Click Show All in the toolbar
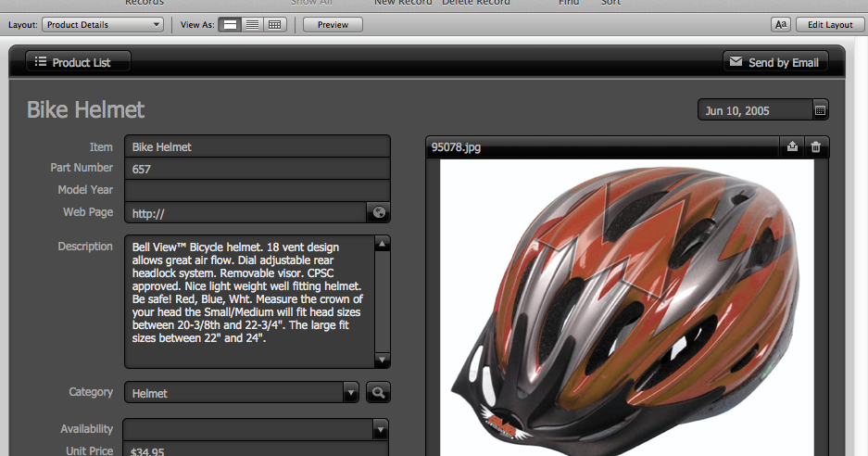Screen dimensions: 868x456 point(311,3)
